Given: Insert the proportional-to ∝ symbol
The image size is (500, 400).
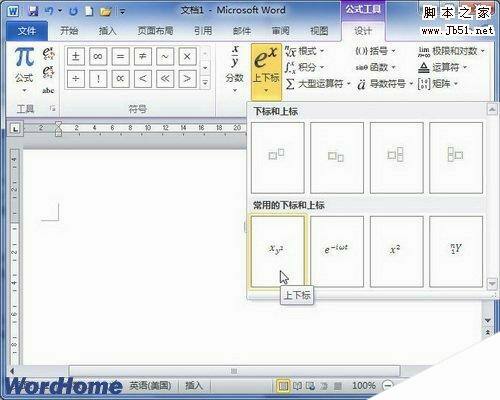Looking at the screenshot, I should [120, 79].
